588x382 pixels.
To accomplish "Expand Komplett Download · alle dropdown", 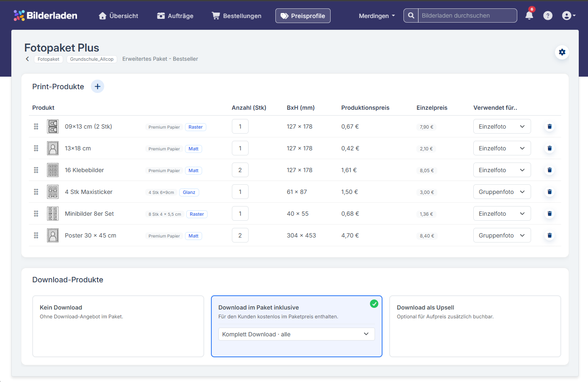I will coord(297,334).
